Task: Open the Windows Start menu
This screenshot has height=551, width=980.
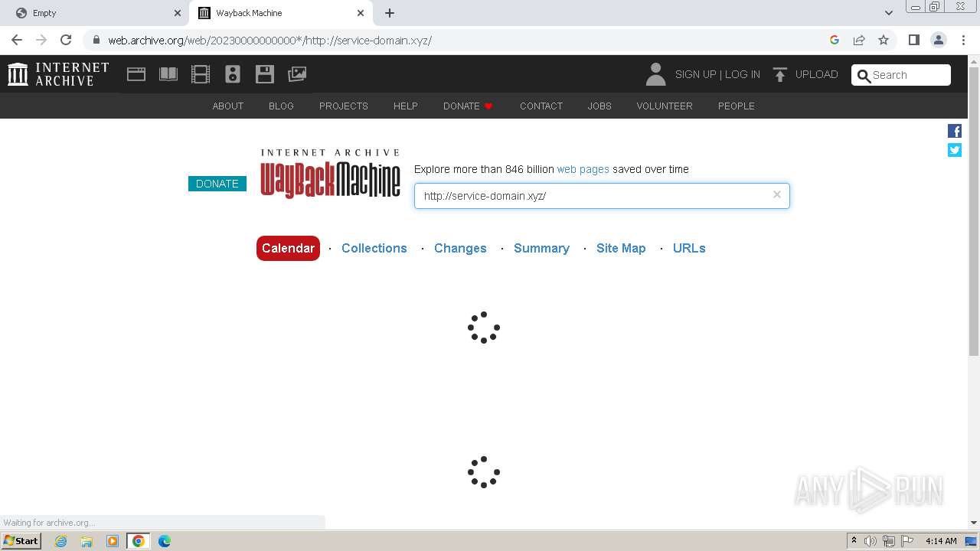Action: pyautogui.click(x=21, y=540)
